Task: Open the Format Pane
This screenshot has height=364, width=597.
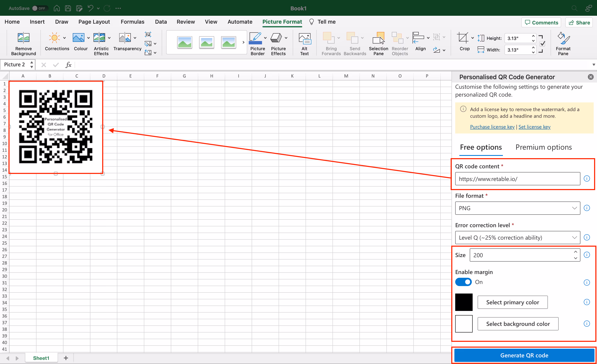Action: [563, 44]
